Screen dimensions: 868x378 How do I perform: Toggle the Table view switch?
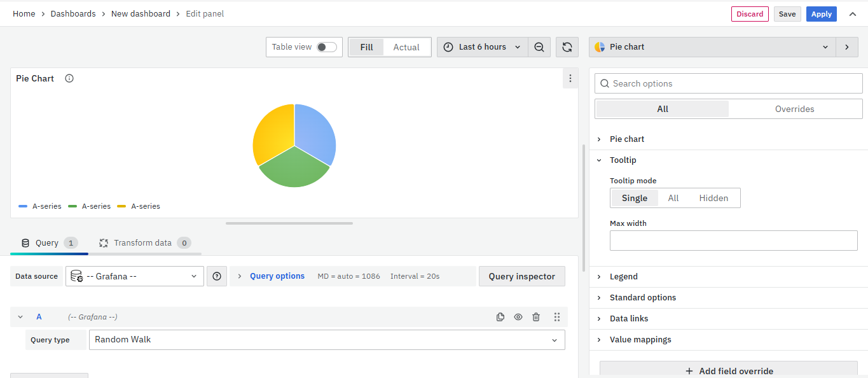pyautogui.click(x=326, y=47)
